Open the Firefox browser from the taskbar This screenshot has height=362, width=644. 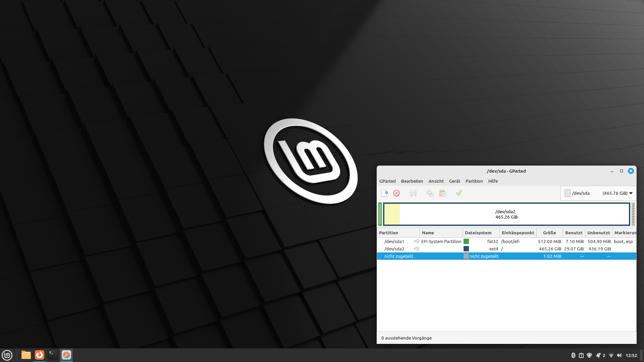[x=40, y=355]
